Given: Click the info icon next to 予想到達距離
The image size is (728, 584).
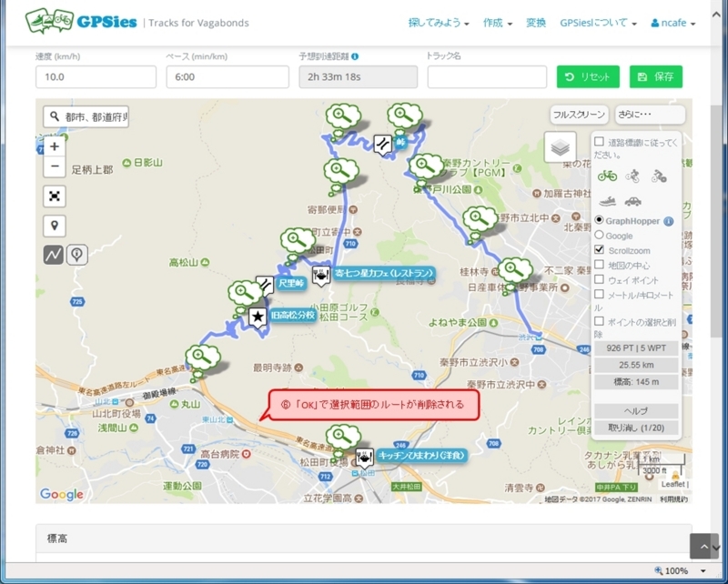Looking at the screenshot, I should click(355, 56).
